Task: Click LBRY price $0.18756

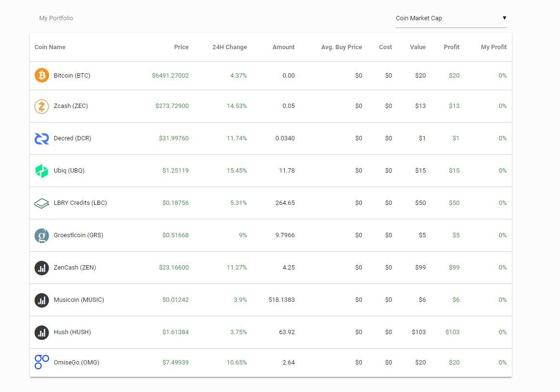Action: 176,203
